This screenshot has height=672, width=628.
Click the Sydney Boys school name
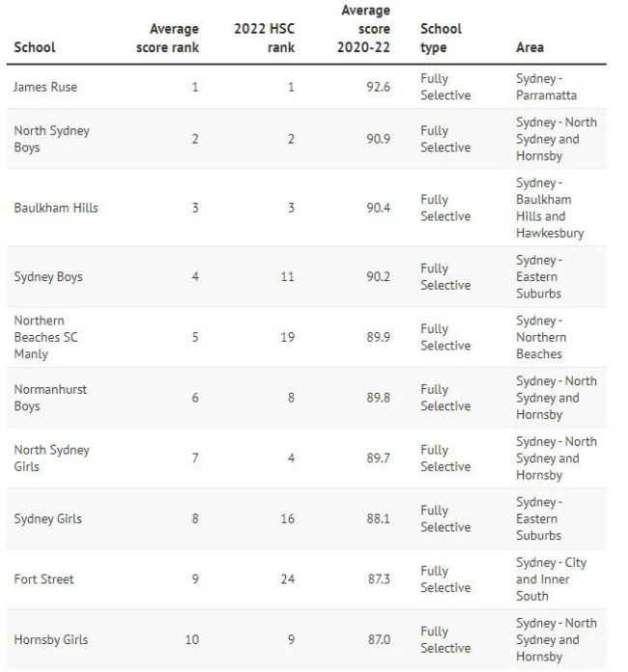point(48,277)
